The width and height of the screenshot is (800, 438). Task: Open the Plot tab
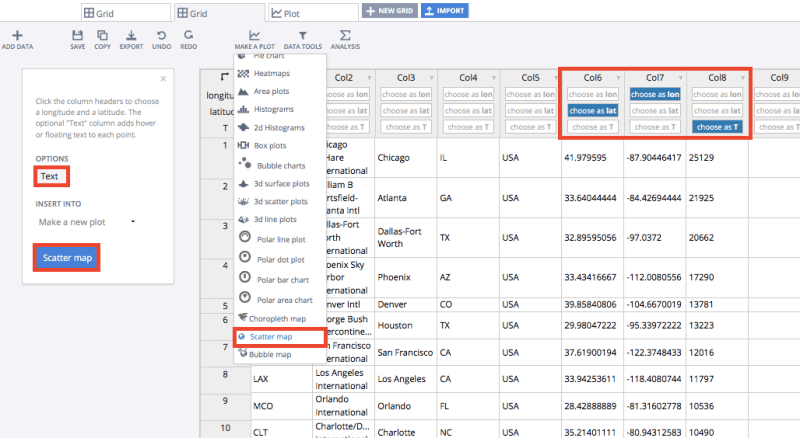[x=313, y=13]
